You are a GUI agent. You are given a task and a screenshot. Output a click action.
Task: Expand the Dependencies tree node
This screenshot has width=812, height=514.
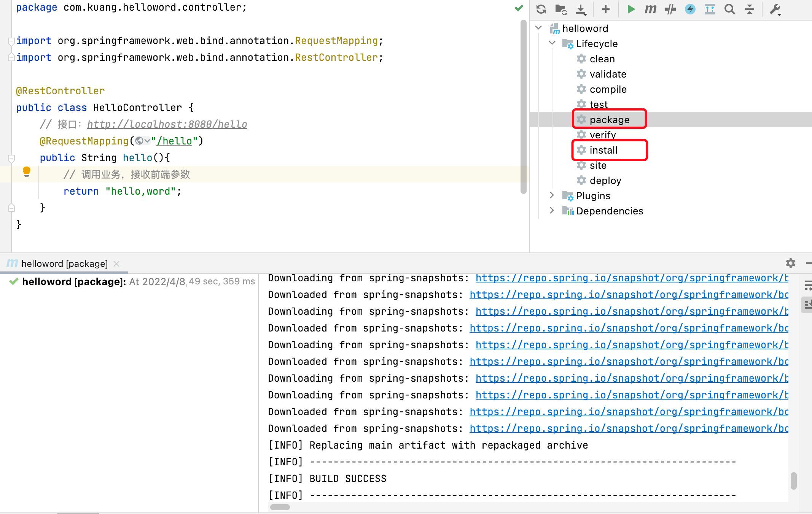point(552,211)
